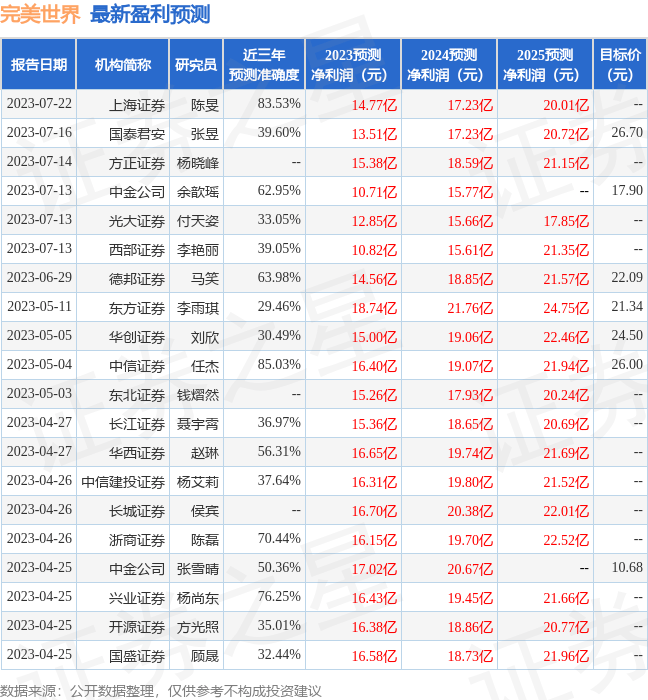Click target price 26.00
This screenshot has height=700, width=648.
pyautogui.click(x=627, y=365)
